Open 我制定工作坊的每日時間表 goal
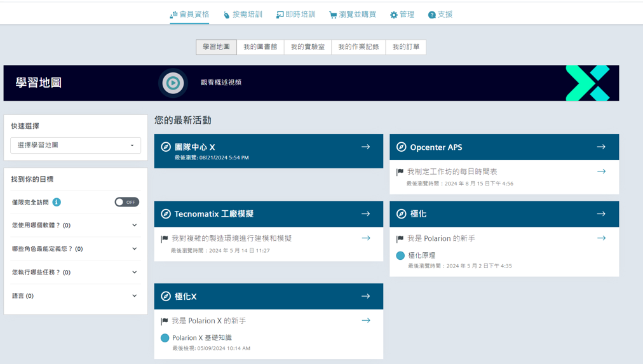 click(x=452, y=172)
